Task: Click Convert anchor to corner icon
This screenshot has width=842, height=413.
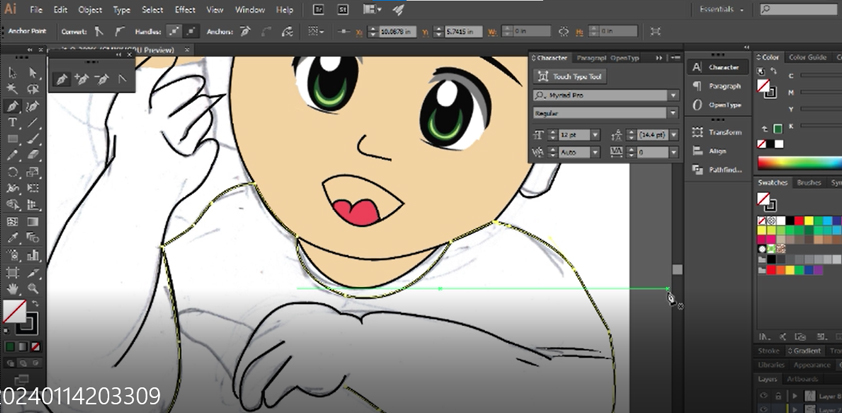Action: click(99, 32)
